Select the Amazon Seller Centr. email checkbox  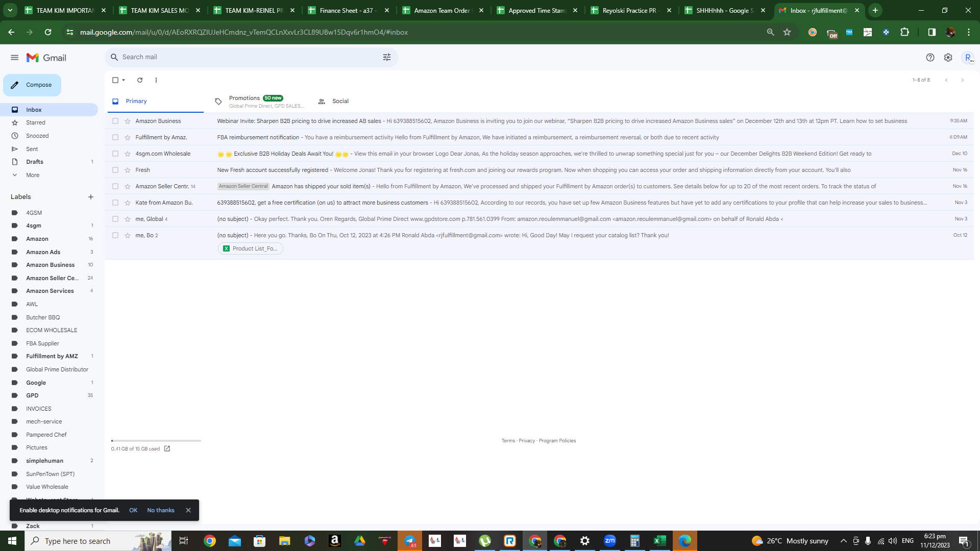tap(115, 187)
